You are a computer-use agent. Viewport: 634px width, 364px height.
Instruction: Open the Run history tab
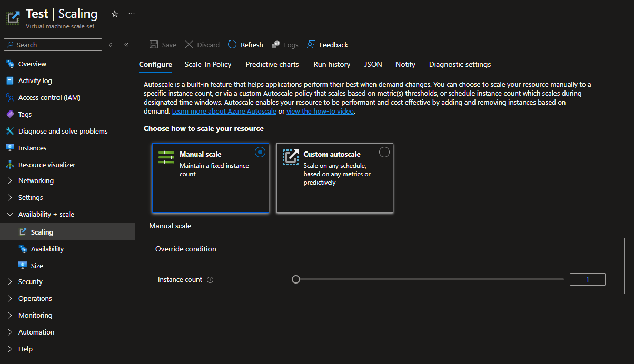332,64
